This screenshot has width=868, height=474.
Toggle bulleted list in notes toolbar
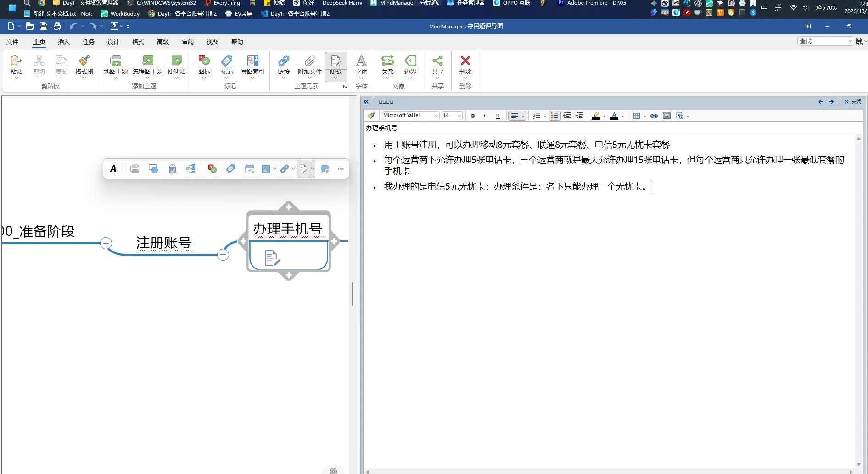pos(554,116)
